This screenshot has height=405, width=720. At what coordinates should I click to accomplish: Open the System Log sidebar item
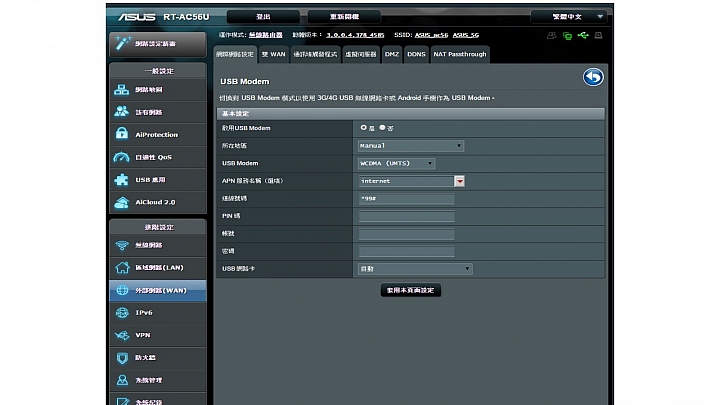click(x=158, y=399)
